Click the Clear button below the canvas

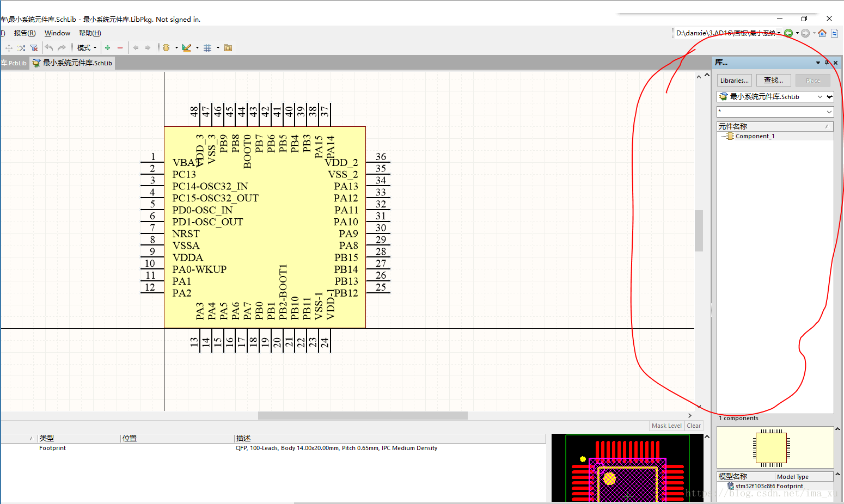coord(694,426)
